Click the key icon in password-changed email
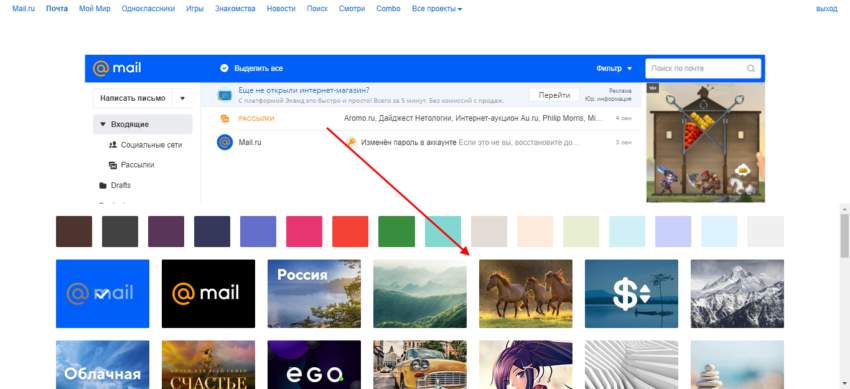The width and height of the screenshot is (850, 389). [x=351, y=142]
